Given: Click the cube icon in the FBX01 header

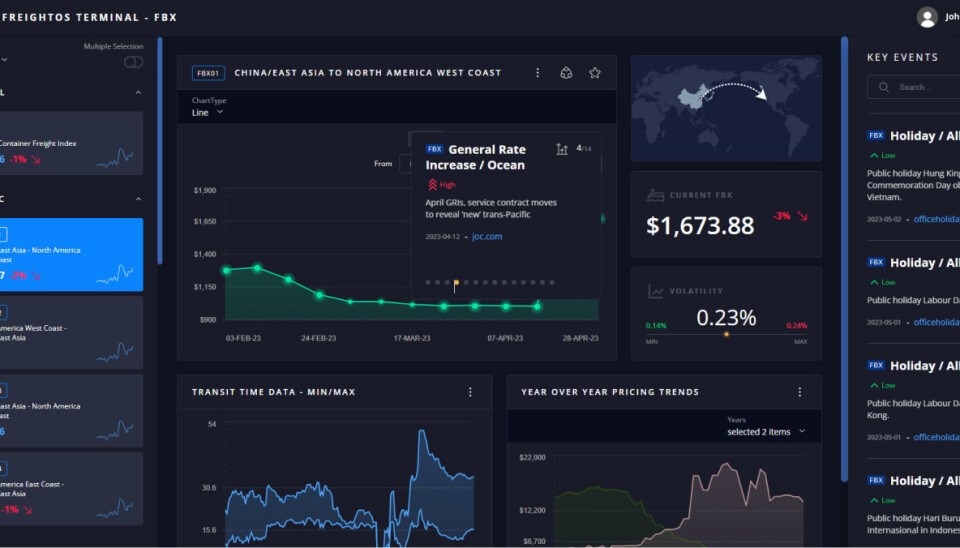Looking at the screenshot, I should [x=566, y=73].
